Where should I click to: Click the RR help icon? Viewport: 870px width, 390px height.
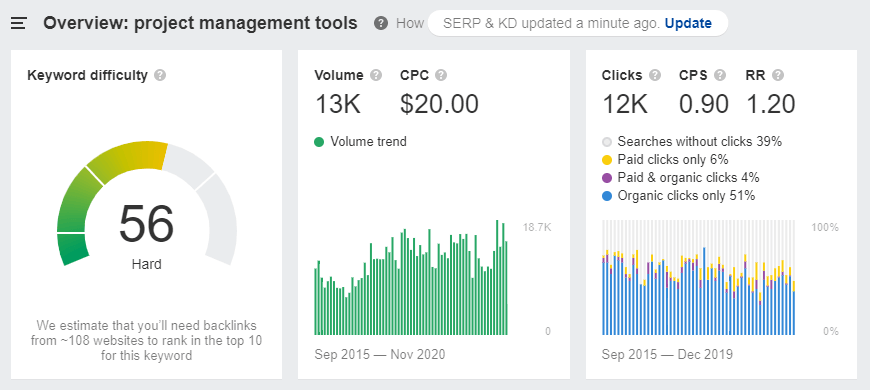point(778,75)
